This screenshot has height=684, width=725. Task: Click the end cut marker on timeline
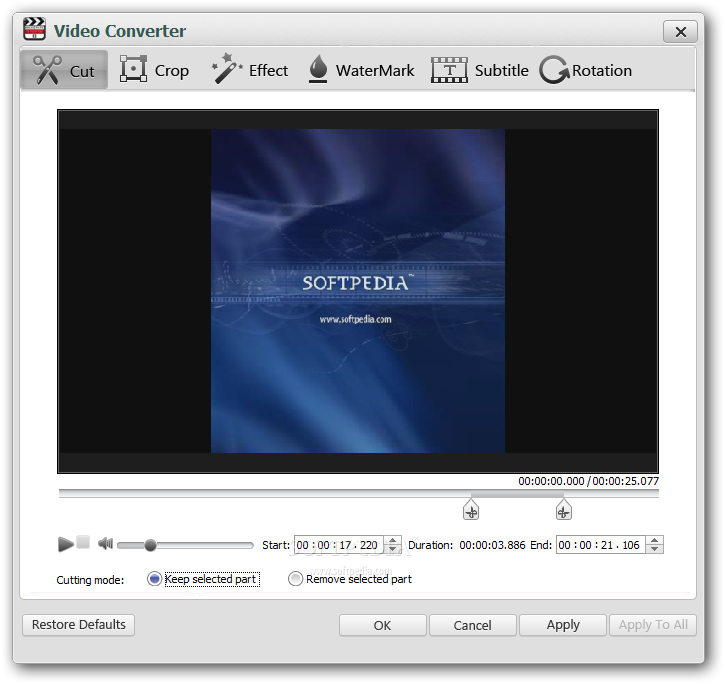(x=563, y=510)
